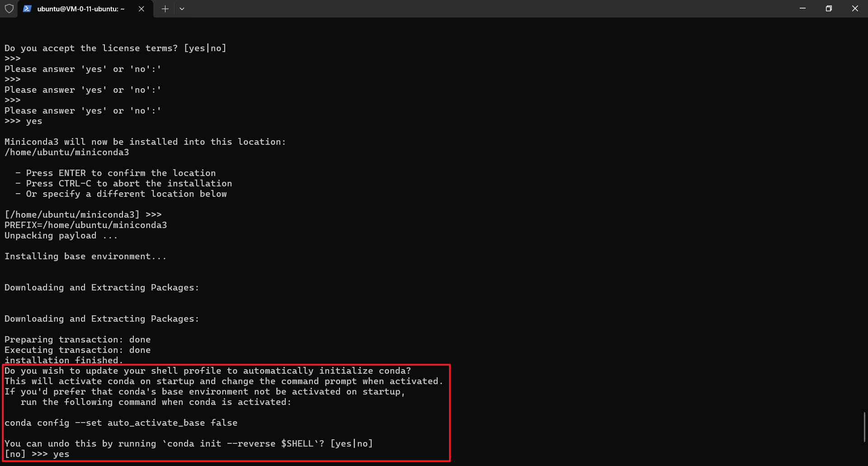This screenshot has height=466, width=868.
Task: Open a new terminal tab
Action: 165,9
